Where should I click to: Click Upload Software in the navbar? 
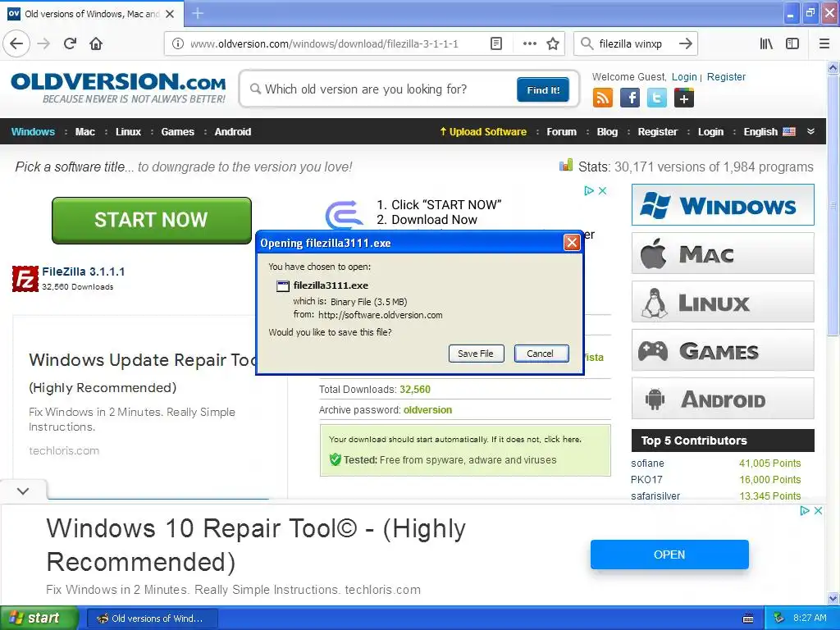(483, 132)
